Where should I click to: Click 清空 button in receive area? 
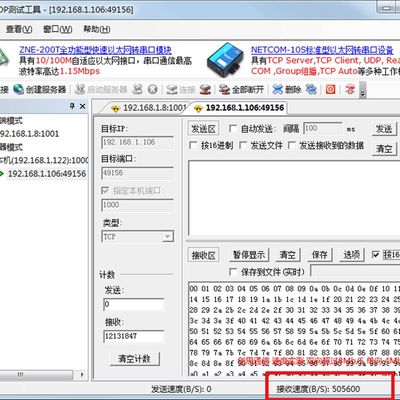pos(288,255)
